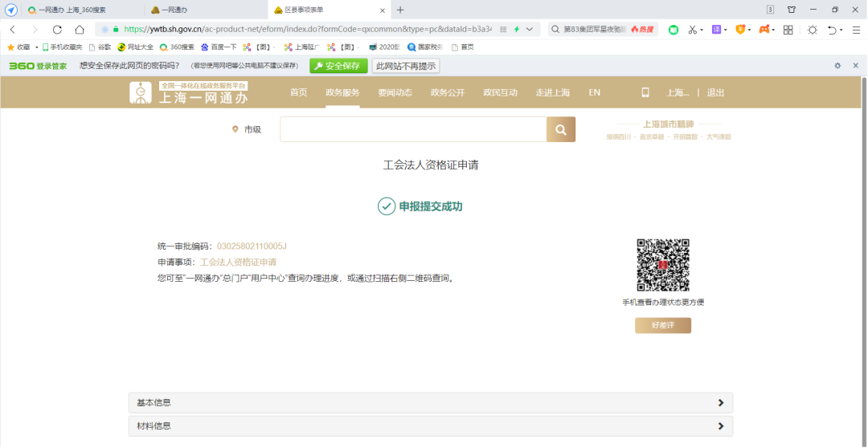This screenshot has width=868, height=448.
Task: Click the Shanghai 一网通办 site logo
Action: [x=190, y=92]
